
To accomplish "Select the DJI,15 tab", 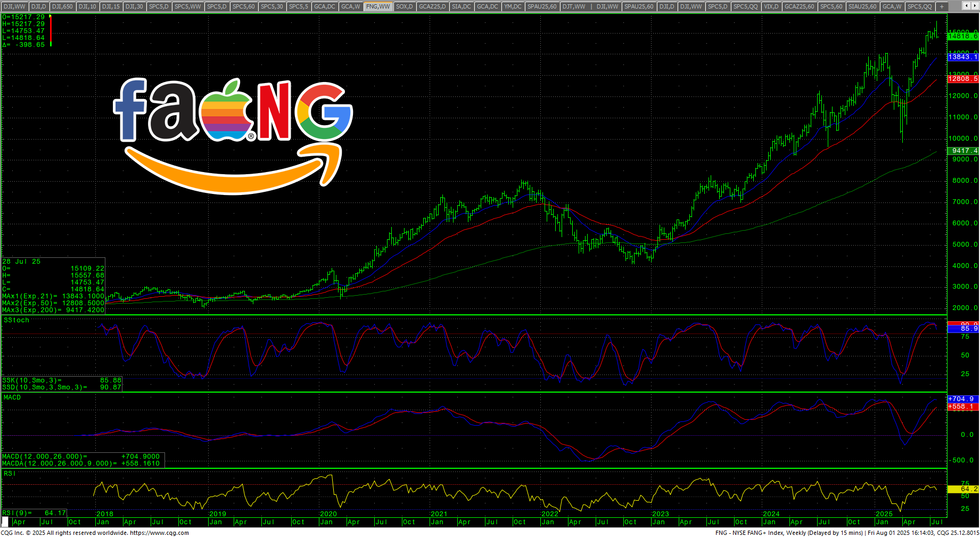I will point(111,6).
